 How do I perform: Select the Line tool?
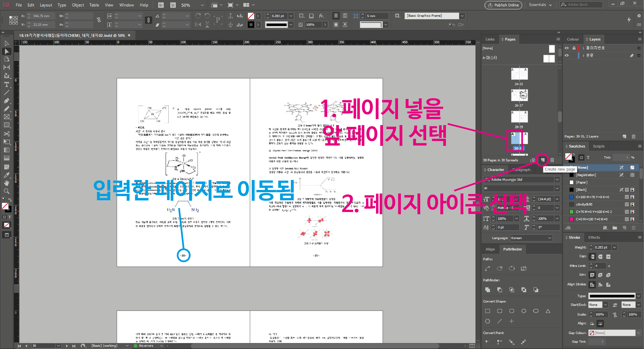click(6, 93)
